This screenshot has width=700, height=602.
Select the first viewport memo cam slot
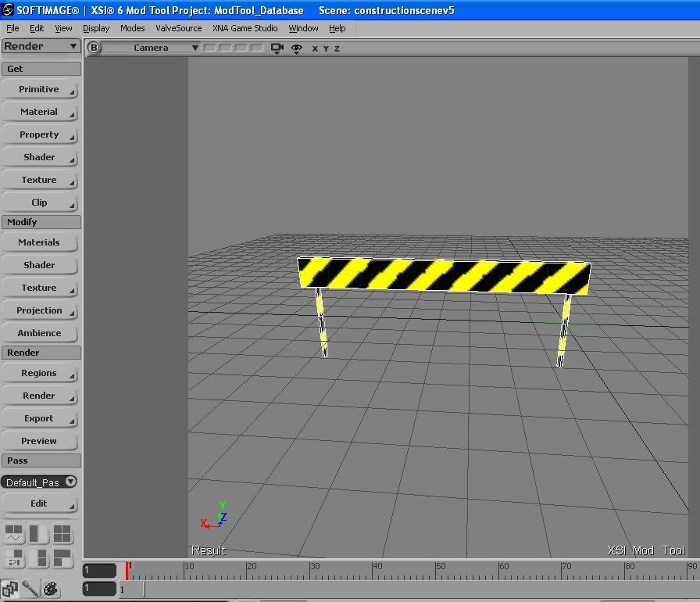tap(210, 48)
